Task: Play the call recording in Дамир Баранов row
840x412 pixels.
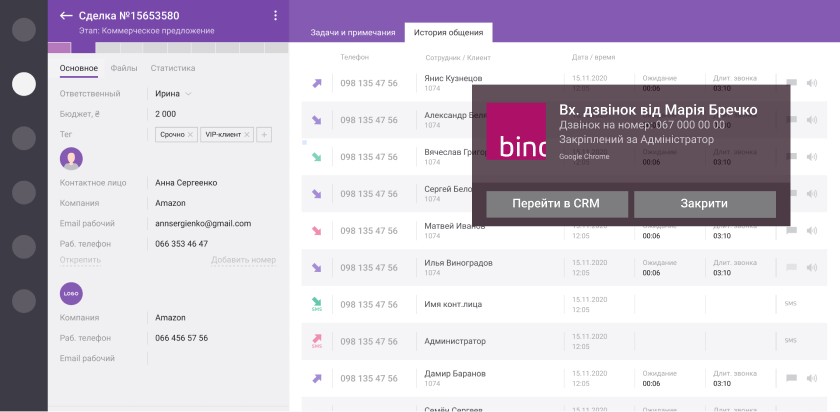Action: (812, 378)
